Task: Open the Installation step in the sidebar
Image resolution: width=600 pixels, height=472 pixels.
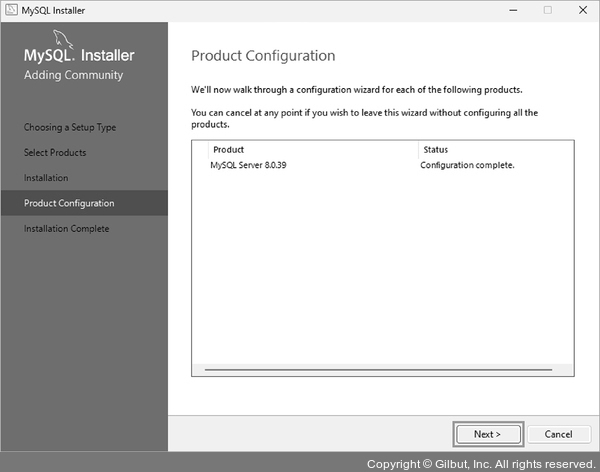Action: pos(46,178)
